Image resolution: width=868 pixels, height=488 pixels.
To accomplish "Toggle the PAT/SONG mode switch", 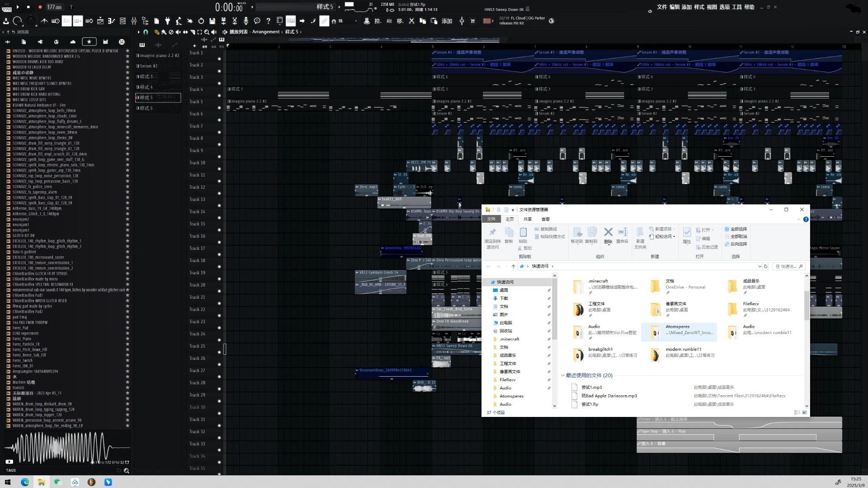I will point(7,7).
